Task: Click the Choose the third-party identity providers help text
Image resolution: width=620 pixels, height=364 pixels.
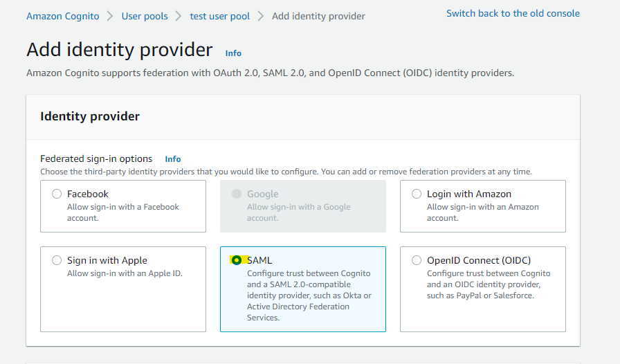Action: pyautogui.click(x=286, y=172)
